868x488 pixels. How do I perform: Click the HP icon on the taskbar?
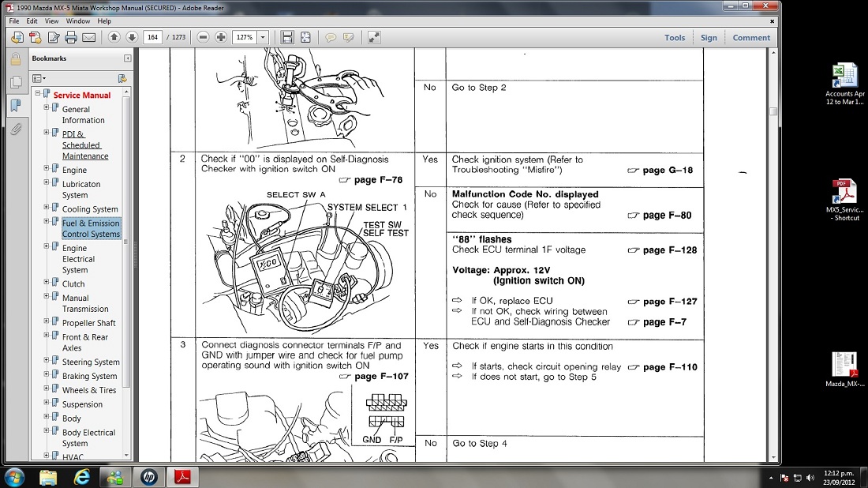point(149,477)
